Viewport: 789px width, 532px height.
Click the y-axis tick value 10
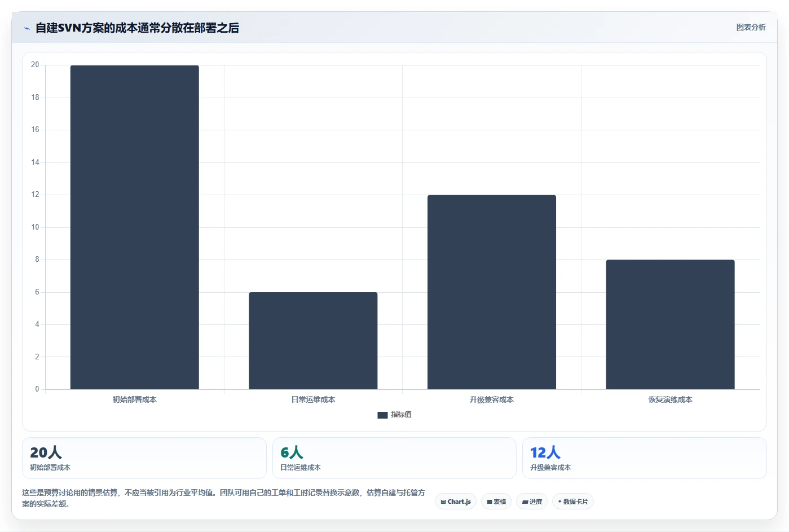point(35,227)
